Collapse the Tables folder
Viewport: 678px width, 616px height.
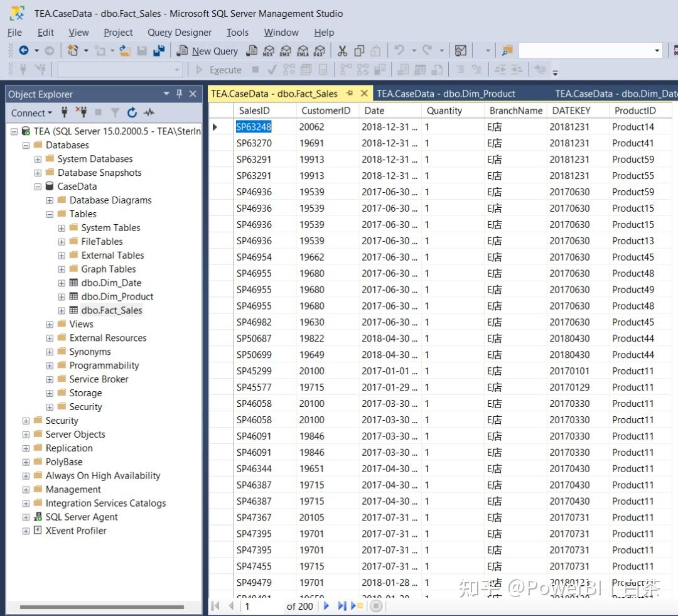[50, 215]
